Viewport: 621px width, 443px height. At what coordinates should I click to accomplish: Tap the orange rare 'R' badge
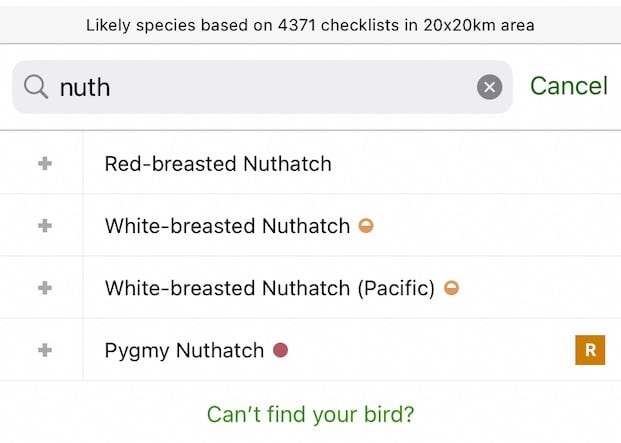(590, 350)
